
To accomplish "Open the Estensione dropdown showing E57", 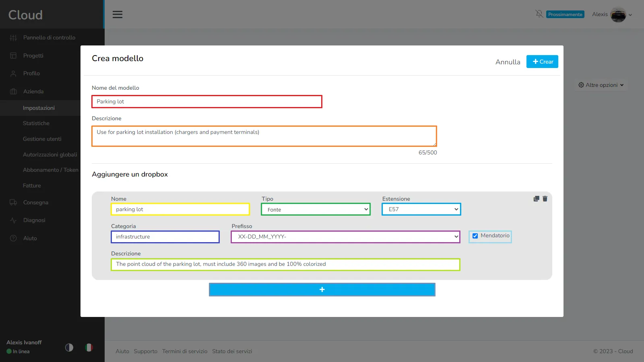I will pos(421,209).
